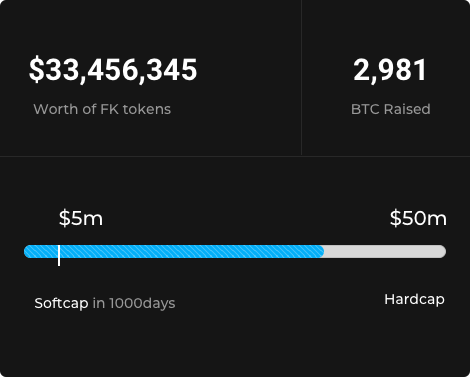
Task: Click the gray unfilled portion of progress bar
Action: (385, 251)
